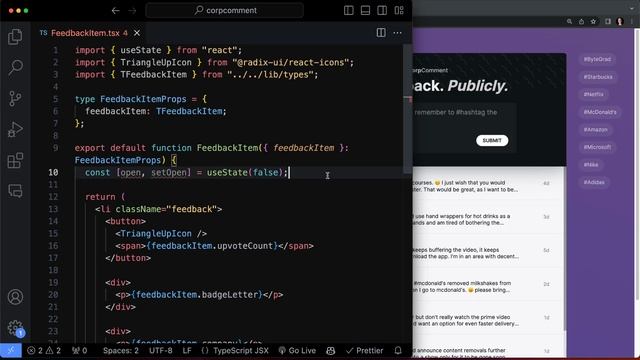Click the SUBMIT button in the browser
Viewport: 640px width, 360px height.
[492, 140]
